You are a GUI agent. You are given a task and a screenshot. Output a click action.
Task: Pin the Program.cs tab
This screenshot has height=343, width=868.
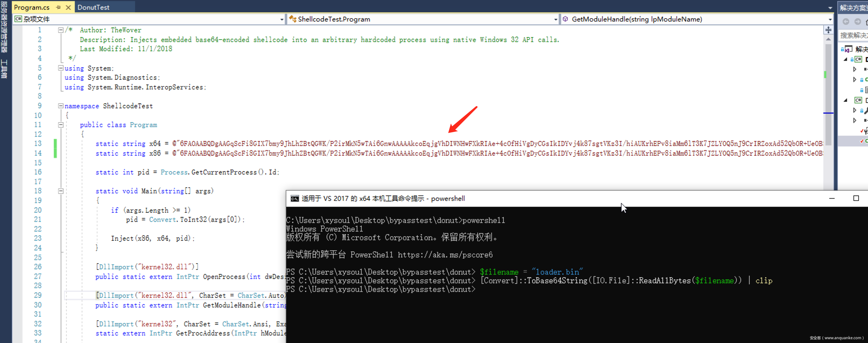58,7
